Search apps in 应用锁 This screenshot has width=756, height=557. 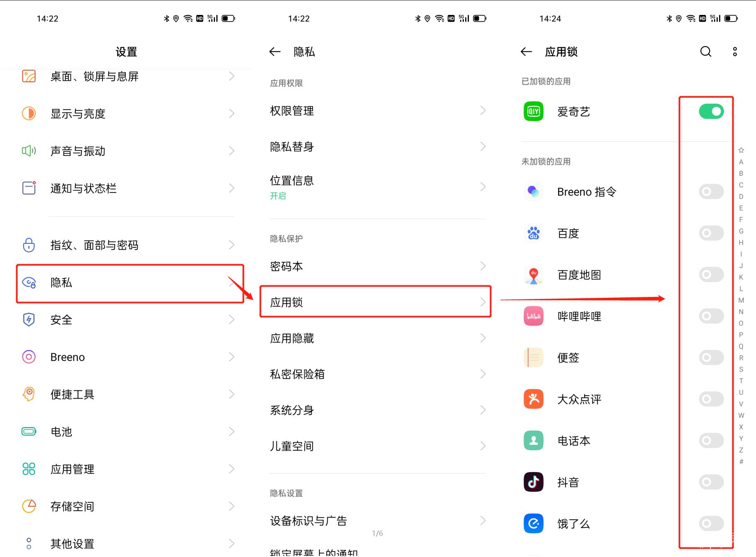point(706,51)
